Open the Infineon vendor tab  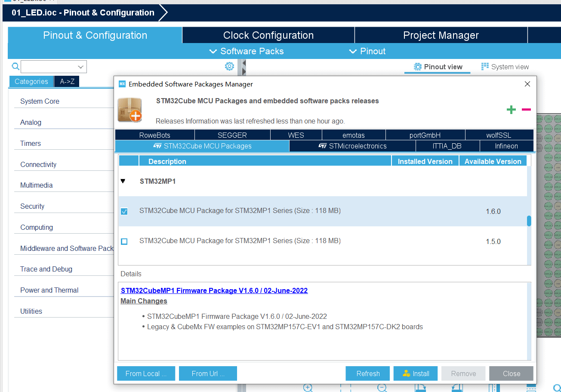[506, 146]
